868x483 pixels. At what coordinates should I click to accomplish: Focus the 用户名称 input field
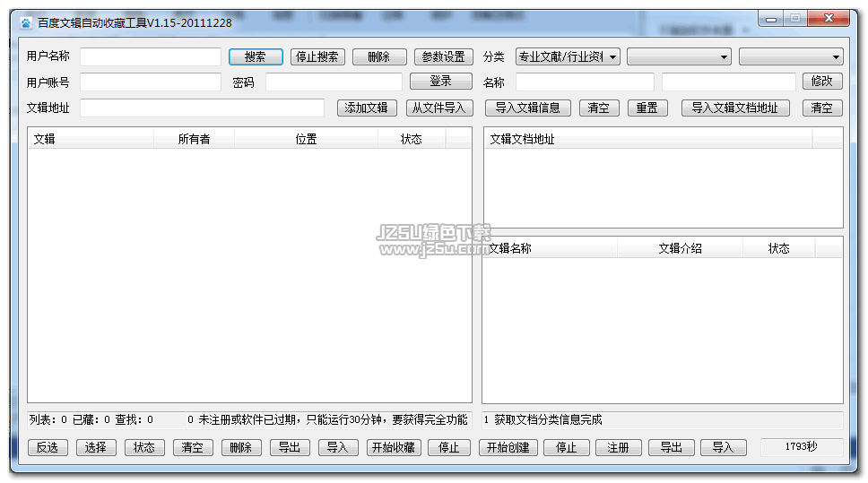point(151,56)
